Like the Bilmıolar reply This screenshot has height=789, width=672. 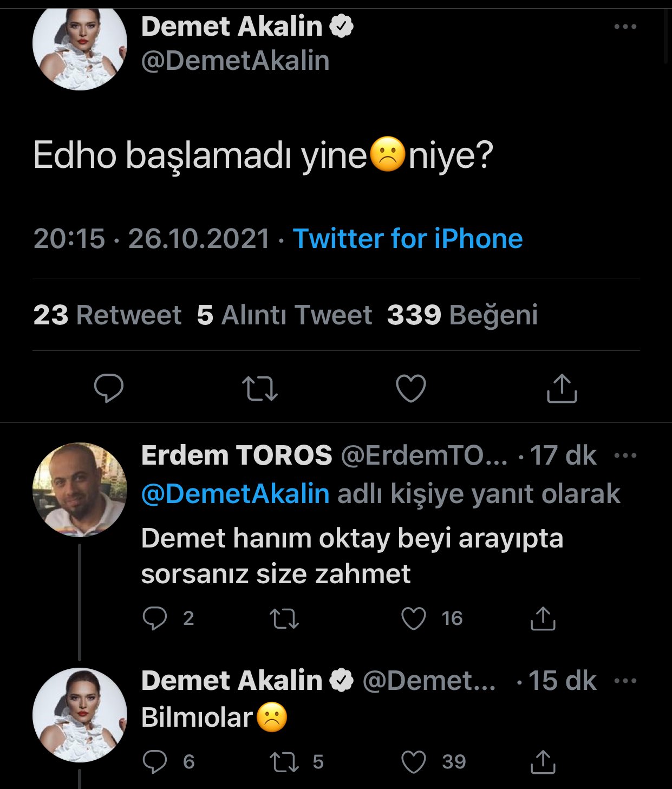tap(414, 762)
